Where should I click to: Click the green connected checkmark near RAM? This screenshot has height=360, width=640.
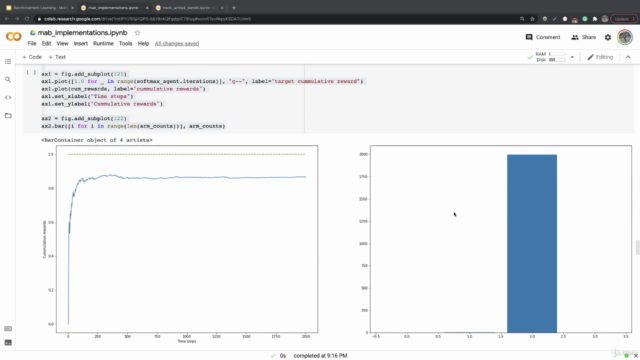(530, 57)
